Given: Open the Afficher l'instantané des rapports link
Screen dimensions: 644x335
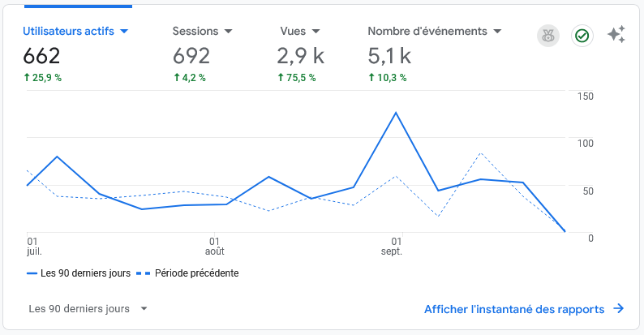Looking at the screenshot, I should click(x=514, y=309).
